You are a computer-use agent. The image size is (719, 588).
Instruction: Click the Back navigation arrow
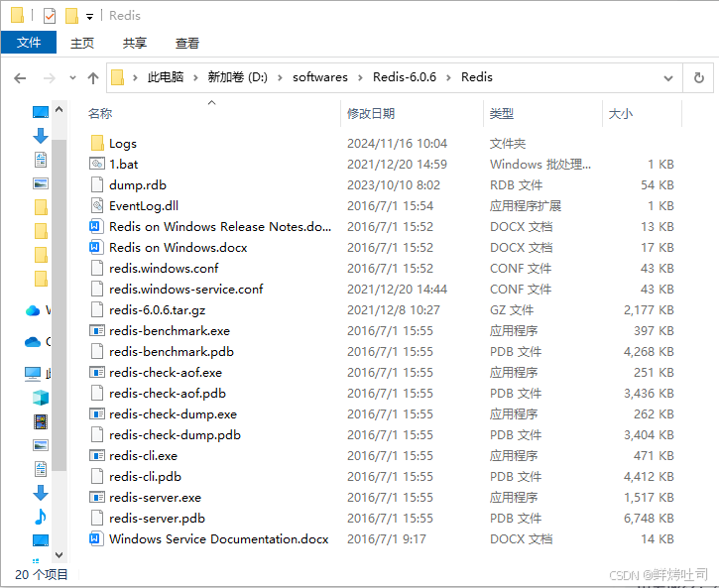coord(20,78)
